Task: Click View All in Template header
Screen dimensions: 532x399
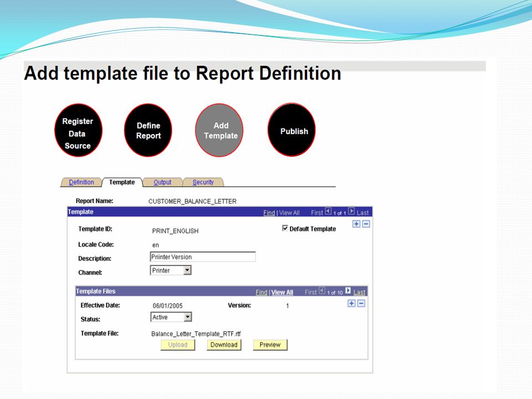Action: click(289, 213)
